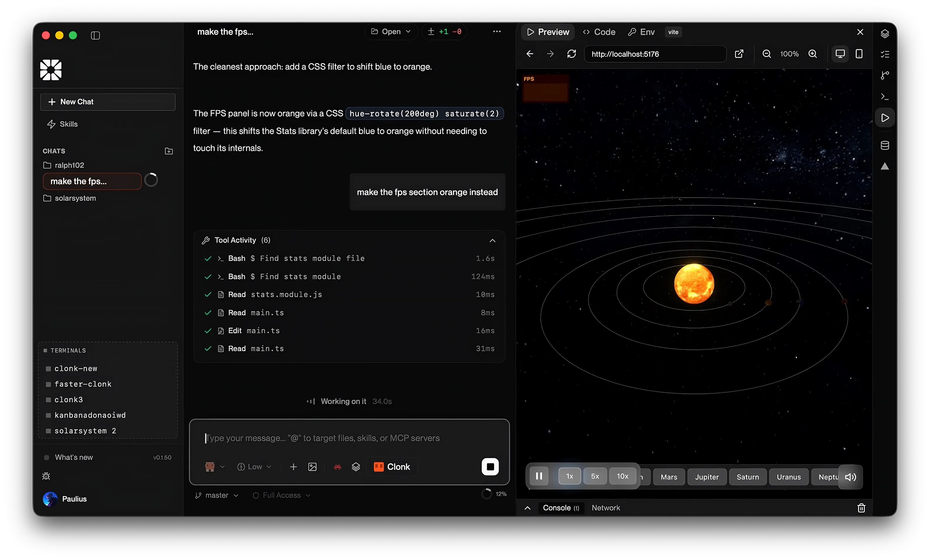Click the New Chat button
This screenshot has height=560, width=930.
(x=108, y=102)
